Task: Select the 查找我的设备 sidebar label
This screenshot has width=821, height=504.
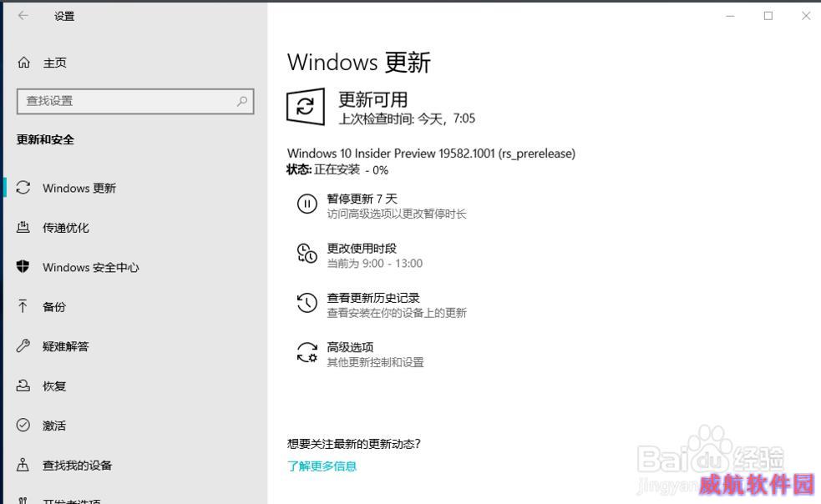Action: pos(78,466)
